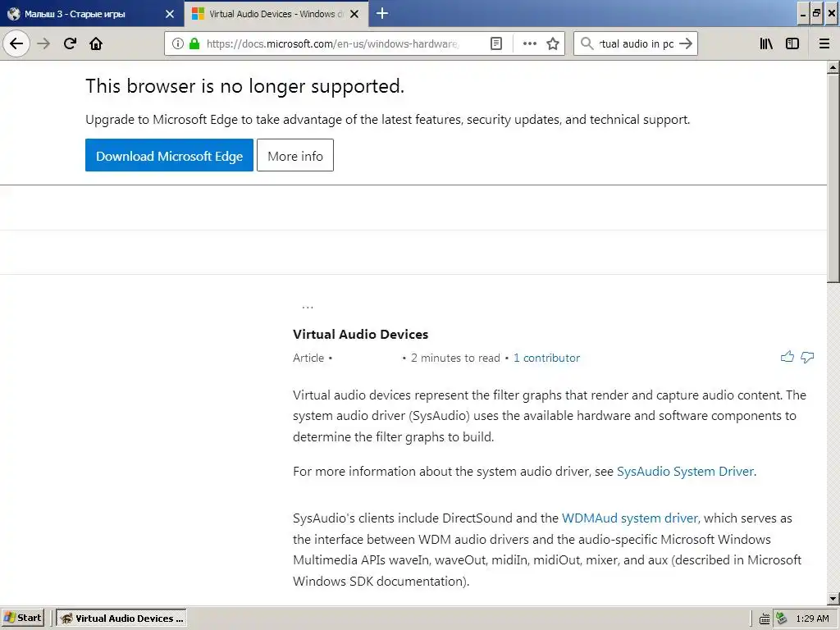Go forward with the forward arrow
This screenshot has width=840, height=630.
(x=43, y=43)
